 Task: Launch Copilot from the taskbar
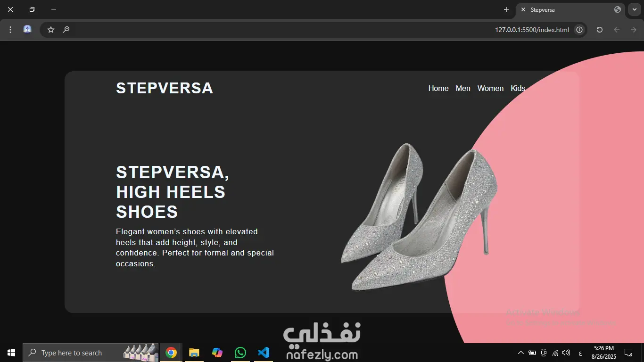[217, 353]
